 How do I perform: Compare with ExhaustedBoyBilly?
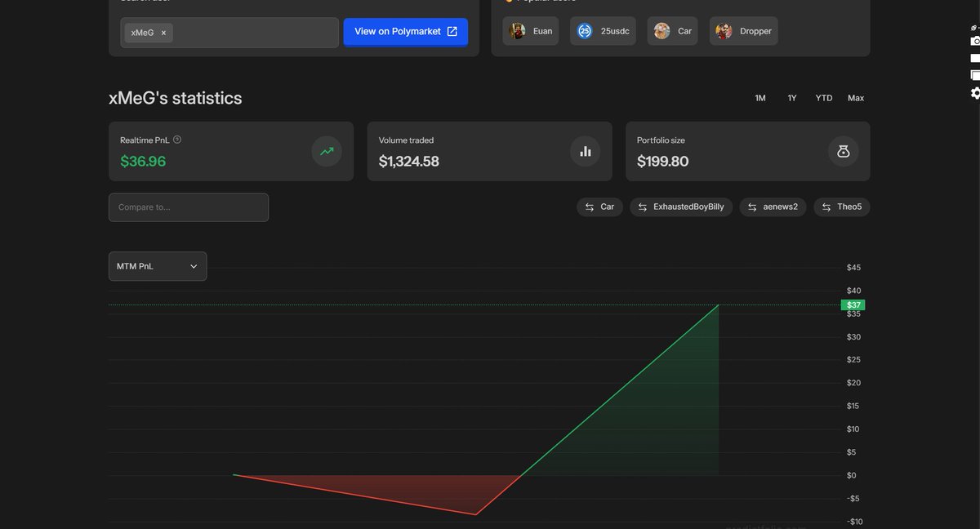pyautogui.click(x=681, y=207)
